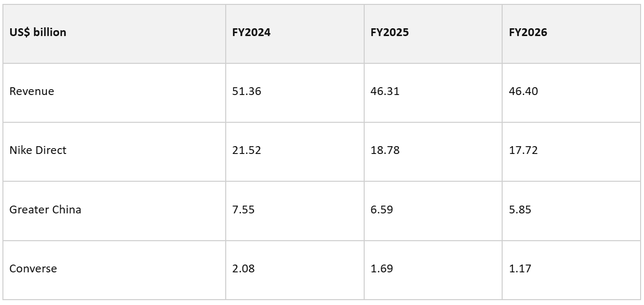
Task: Select the 1.17 Converse cell
Action: (571, 269)
